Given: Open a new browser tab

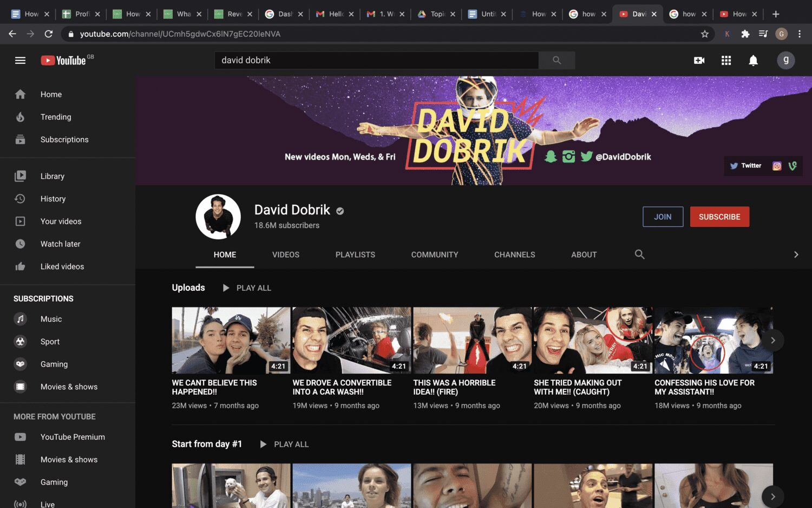Looking at the screenshot, I should [776, 14].
